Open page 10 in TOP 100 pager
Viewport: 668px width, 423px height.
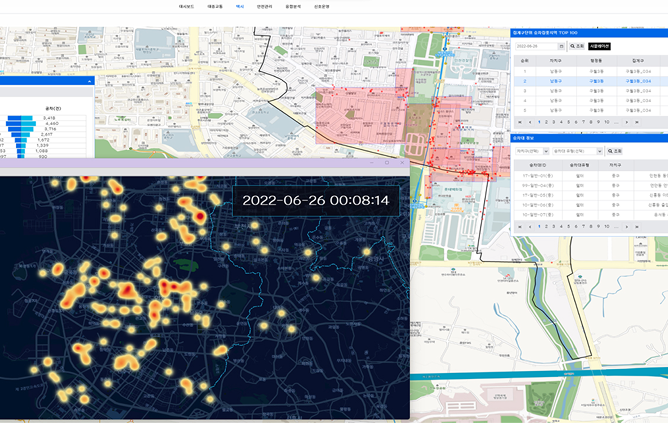607,122
